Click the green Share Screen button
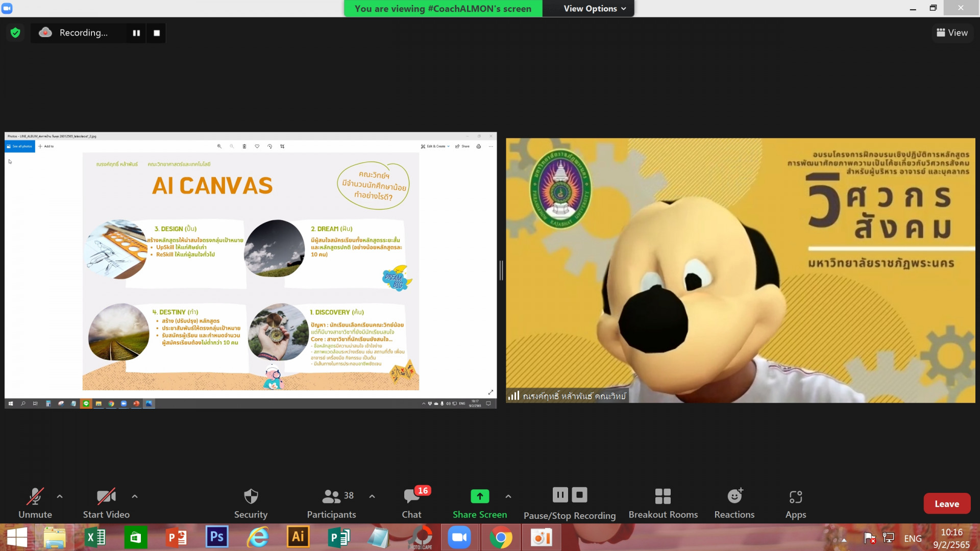This screenshot has width=980, height=551. click(480, 504)
